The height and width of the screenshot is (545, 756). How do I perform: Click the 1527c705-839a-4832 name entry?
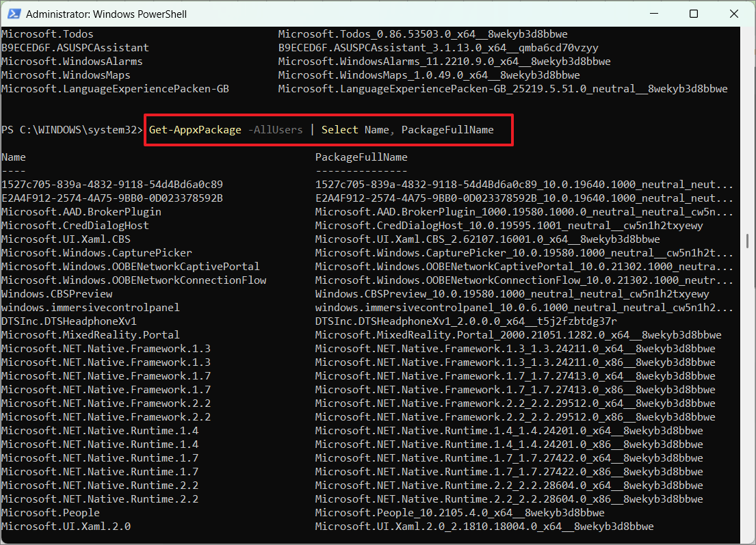click(112, 185)
